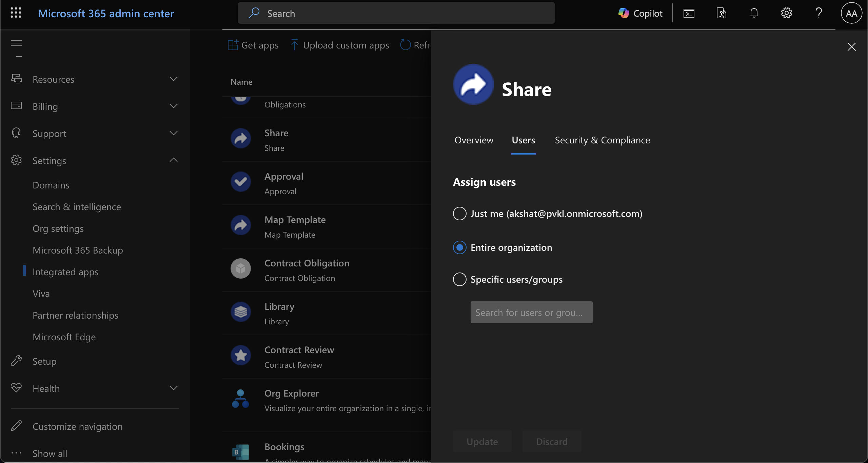This screenshot has width=868, height=463.
Task: Click the Share app arrow icon in list
Action: (x=241, y=138)
